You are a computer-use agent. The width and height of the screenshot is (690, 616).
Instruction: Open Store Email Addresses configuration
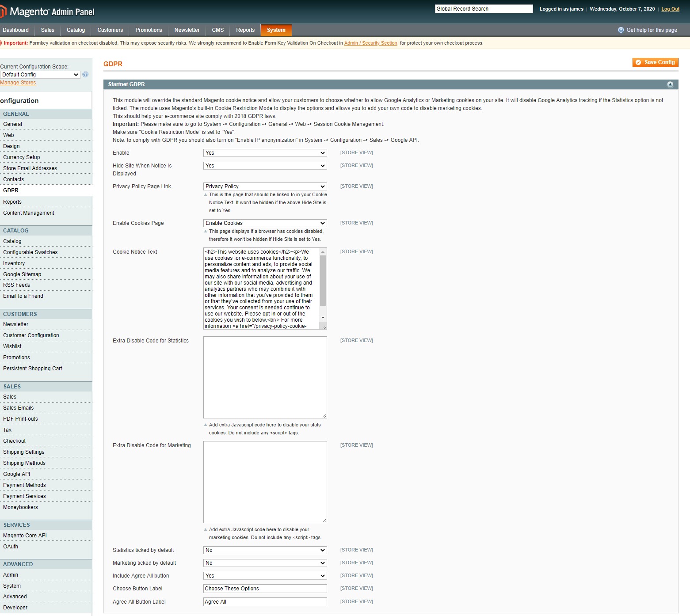coord(46,168)
